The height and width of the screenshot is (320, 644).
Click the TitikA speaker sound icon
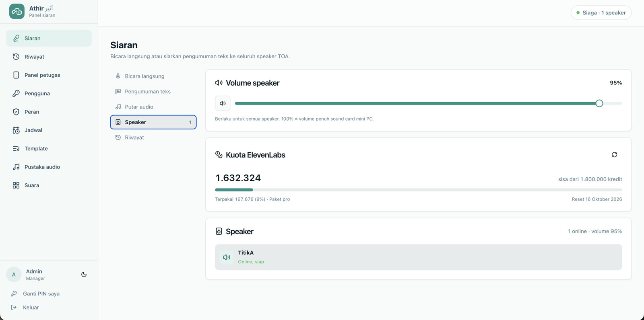(x=227, y=257)
